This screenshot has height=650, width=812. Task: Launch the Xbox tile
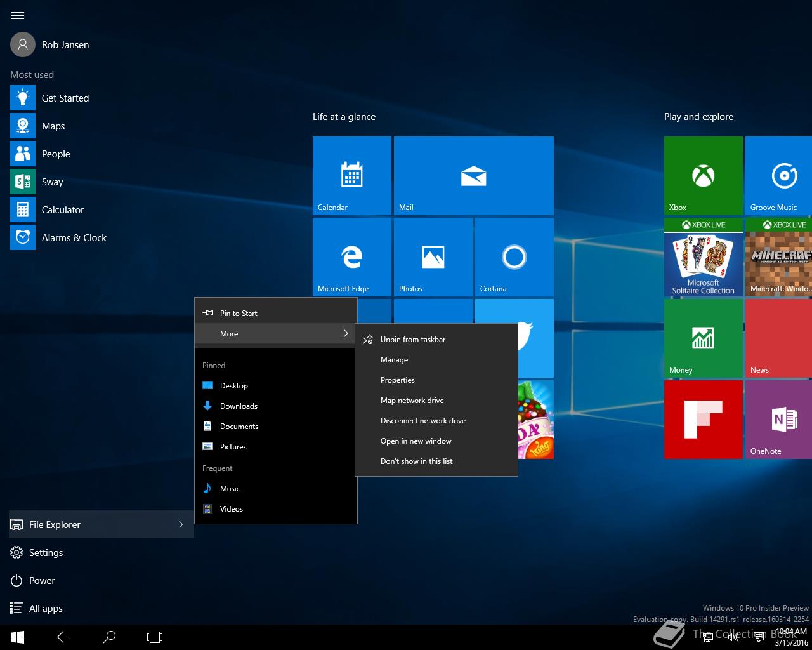[x=704, y=176]
